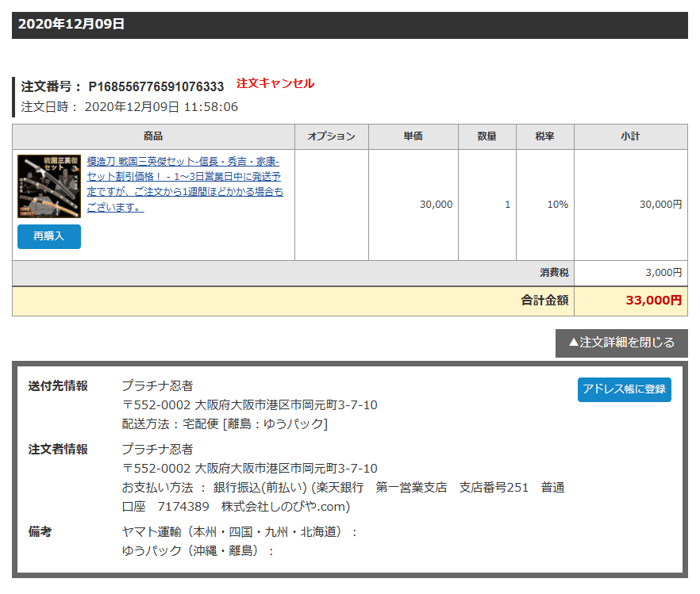Click the 送付先情報 section label
Screen dimensions: 700x594
(58, 386)
